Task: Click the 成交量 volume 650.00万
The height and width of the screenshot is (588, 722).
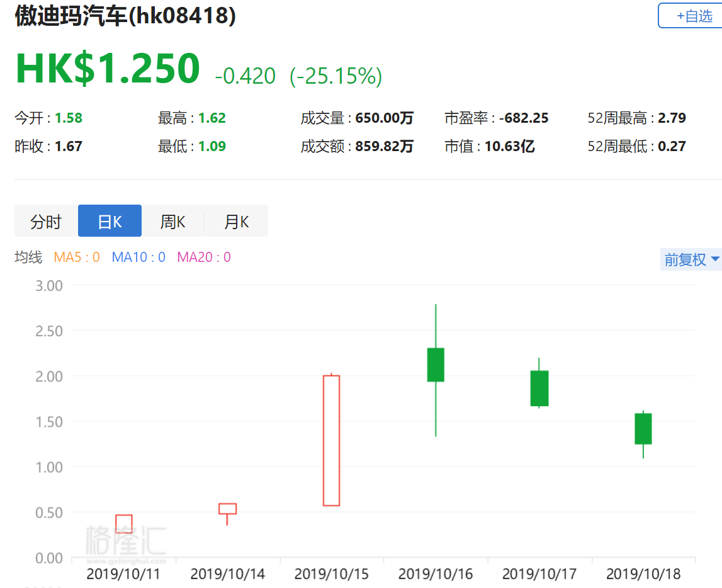Action: [x=384, y=118]
